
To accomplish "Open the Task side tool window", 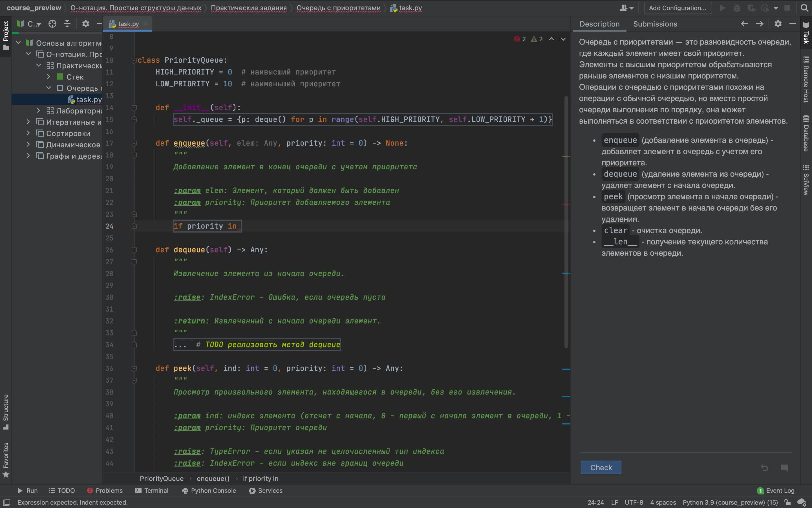I will tap(806, 33).
